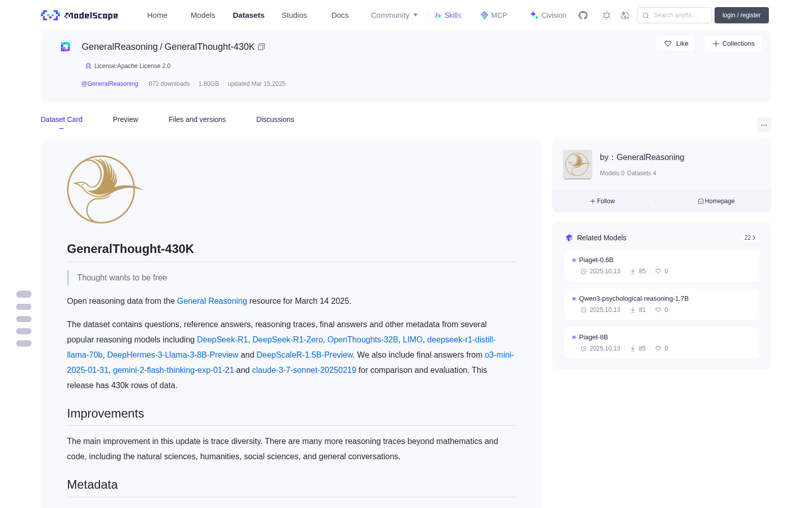Screen dimensions: 812x508
Task: Select the Dataset Card tab
Action: pyautogui.click(x=61, y=119)
